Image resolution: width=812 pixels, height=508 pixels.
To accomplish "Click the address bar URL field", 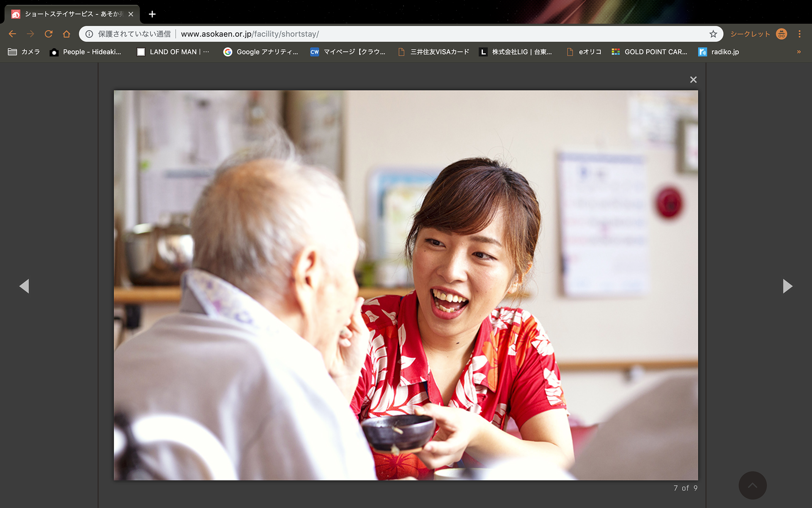I will [381, 34].
